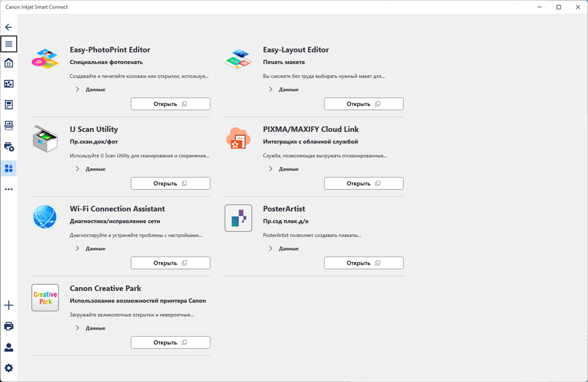Select the apps grid sidebar tab
The height and width of the screenshot is (382, 588).
(9, 168)
